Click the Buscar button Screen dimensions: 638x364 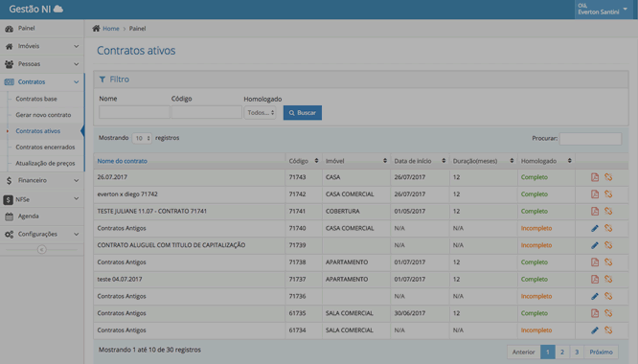[303, 113]
